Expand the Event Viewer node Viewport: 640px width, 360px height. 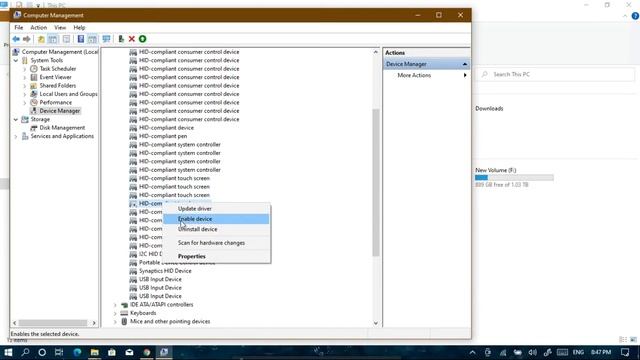coord(24,77)
